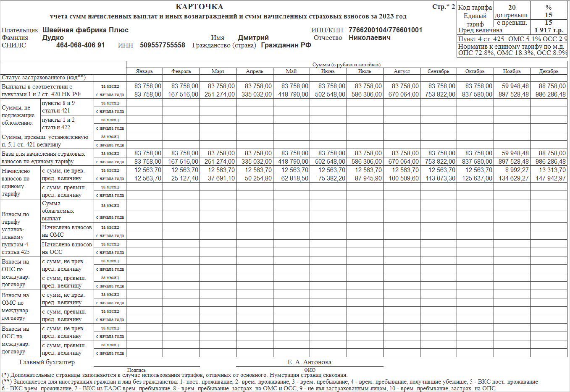Click INN/KPP value 7766200104/776601001
This screenshot has width=570, height=392.
(x=386, y=30)
